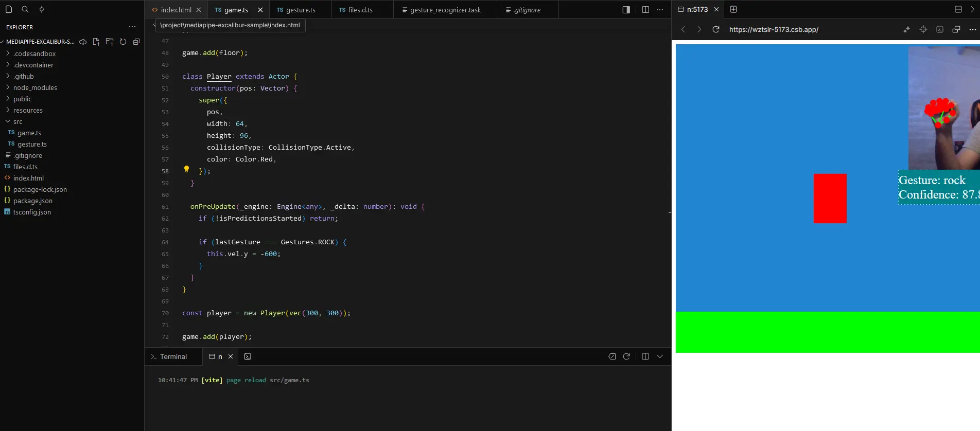Open the search icon in the sidebar
980x431 pixels.
click(x=25, y=9)
